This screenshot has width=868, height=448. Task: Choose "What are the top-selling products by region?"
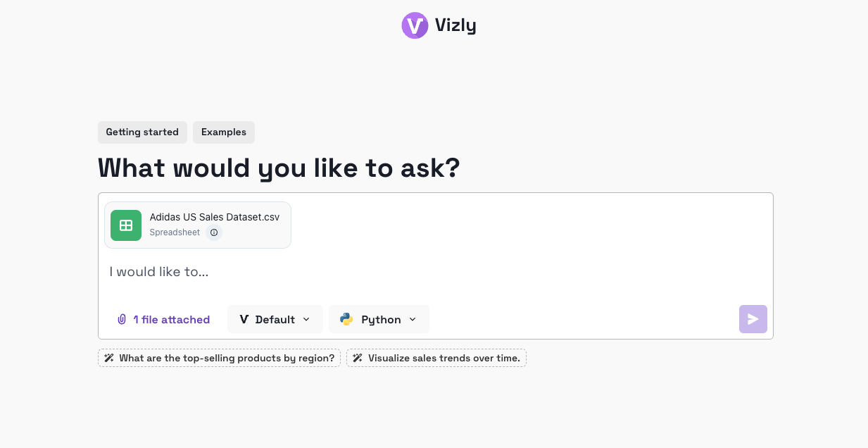point(227,359)
